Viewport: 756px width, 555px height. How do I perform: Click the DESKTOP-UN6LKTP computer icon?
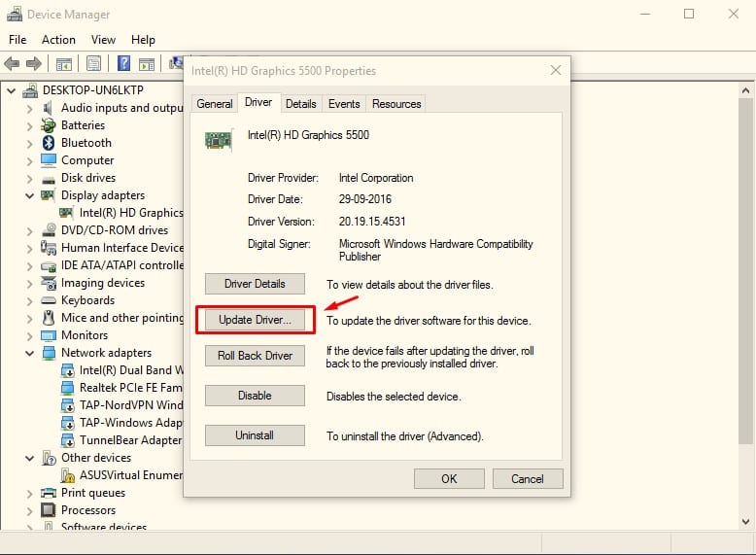tap(30, 90)
